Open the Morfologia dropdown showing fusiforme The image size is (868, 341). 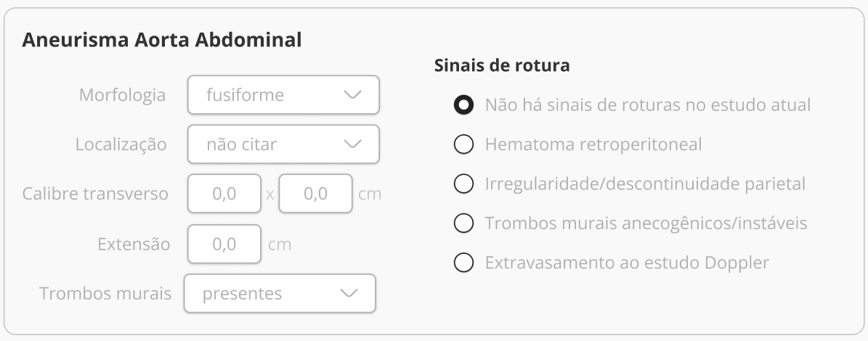[x=283, y=95]
